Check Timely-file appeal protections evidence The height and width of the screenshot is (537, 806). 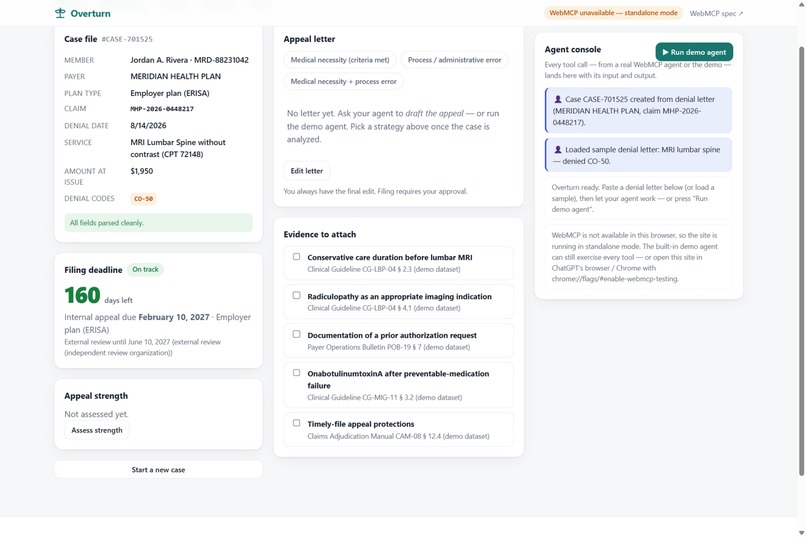tap(297, 423)
